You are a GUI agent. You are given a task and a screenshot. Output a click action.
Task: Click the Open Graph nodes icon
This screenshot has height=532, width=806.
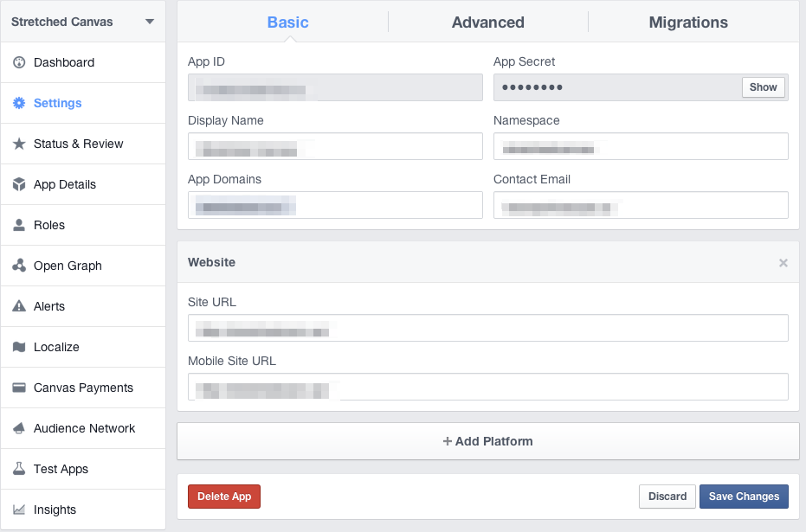tap(19, 266)
